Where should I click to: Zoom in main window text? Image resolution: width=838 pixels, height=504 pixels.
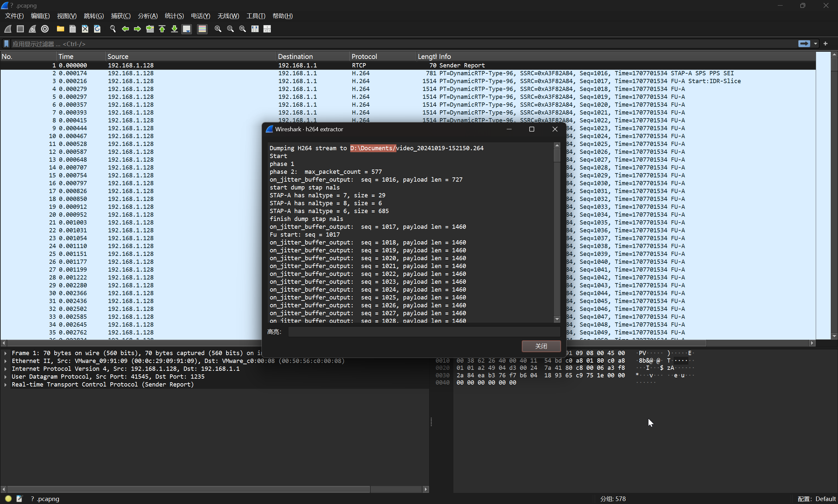(218, 29)
